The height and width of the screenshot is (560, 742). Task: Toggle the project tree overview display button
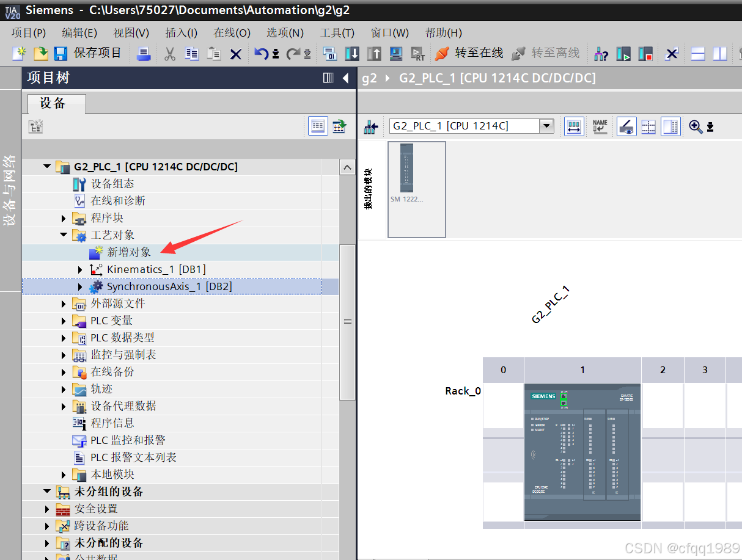[318, 126]
